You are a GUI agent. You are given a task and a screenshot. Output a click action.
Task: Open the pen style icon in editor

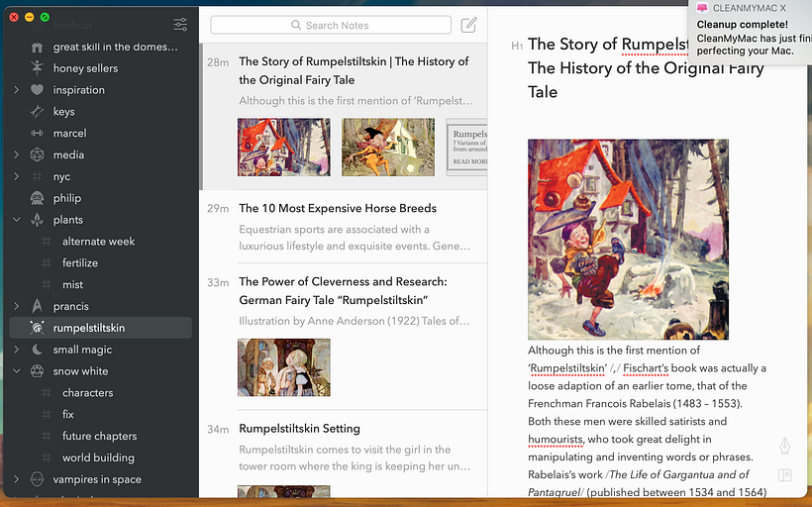(x=785, y=447)
